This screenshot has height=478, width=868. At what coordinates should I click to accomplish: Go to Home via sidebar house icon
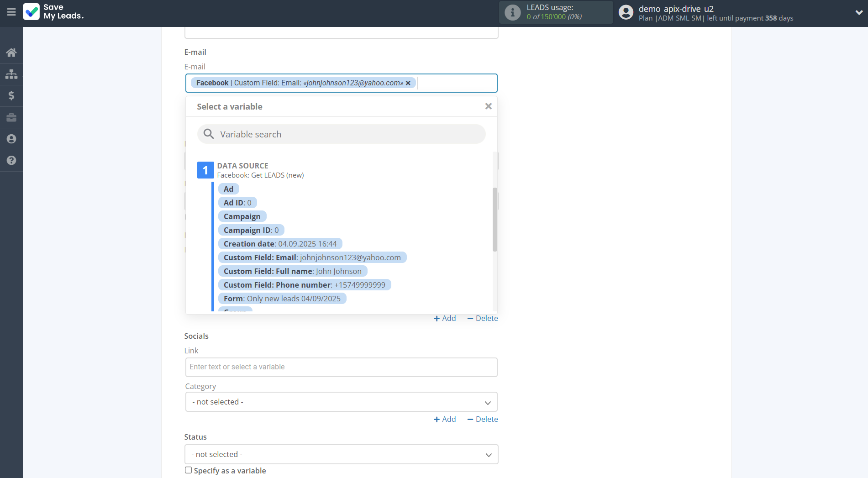(11, 53)
